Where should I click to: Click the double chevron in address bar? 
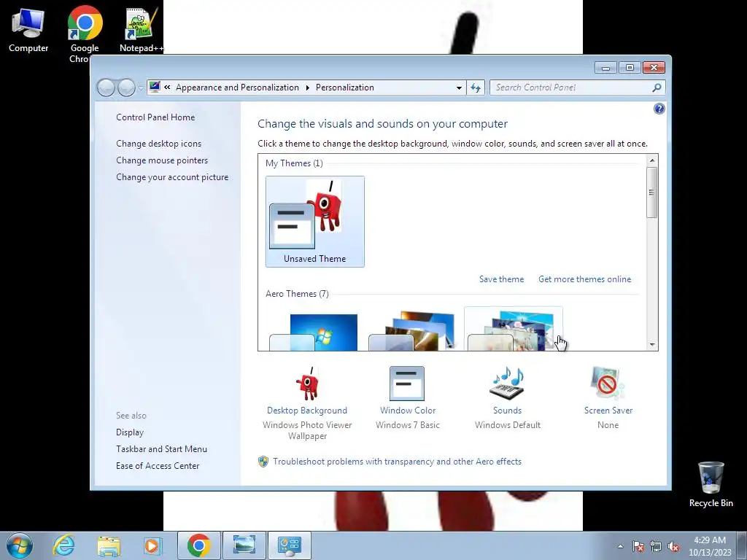(167, 87)
